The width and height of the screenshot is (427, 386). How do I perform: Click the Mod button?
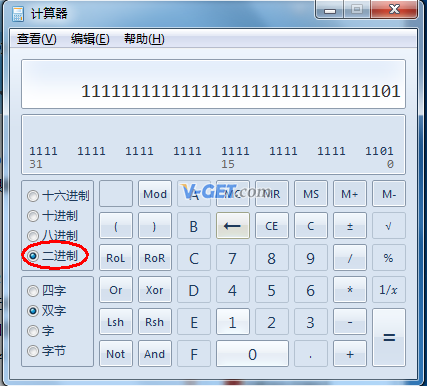pos(155,194)
